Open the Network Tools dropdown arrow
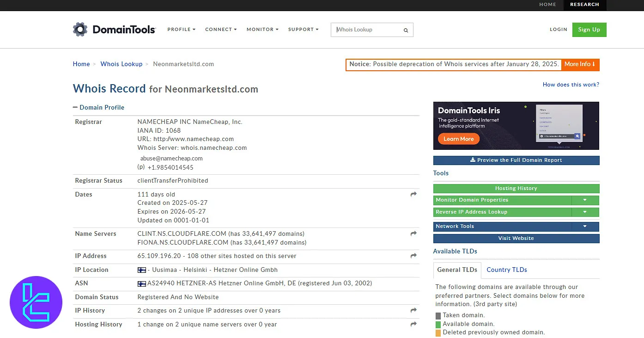Screen dimensions: 644x338 pyautogui.click(x=585, y=227)
